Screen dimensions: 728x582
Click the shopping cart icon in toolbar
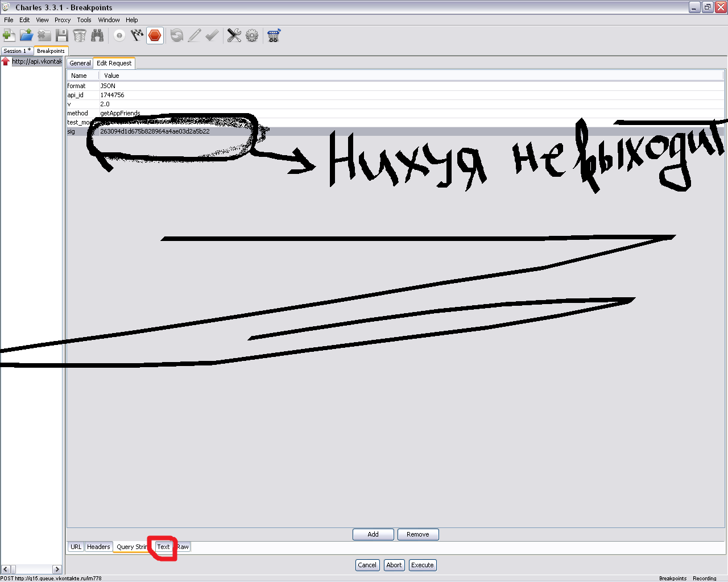pyautogui.click(x=274, y=36)
